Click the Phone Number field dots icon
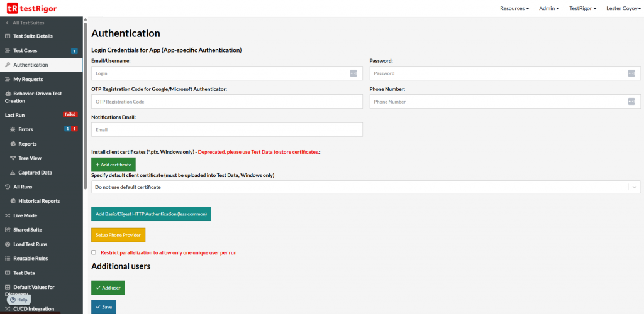The height and width of the screenshot is (314, 644). coord(631,101)
